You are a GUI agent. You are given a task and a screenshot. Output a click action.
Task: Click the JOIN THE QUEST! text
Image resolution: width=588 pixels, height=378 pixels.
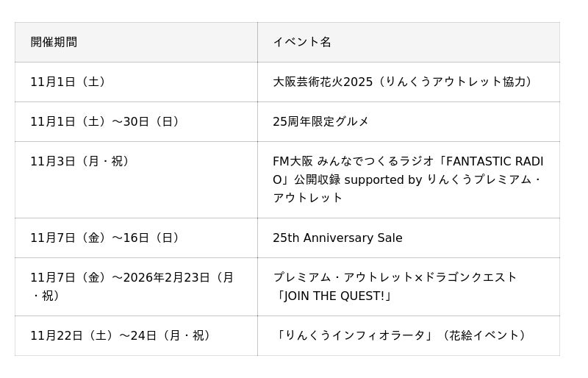coord(335,296)
